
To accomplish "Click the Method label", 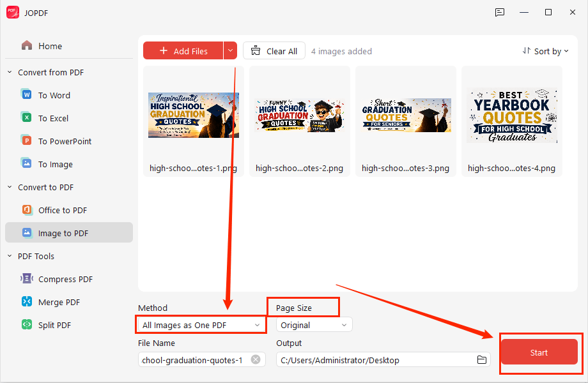I will [x=153, y=308].
